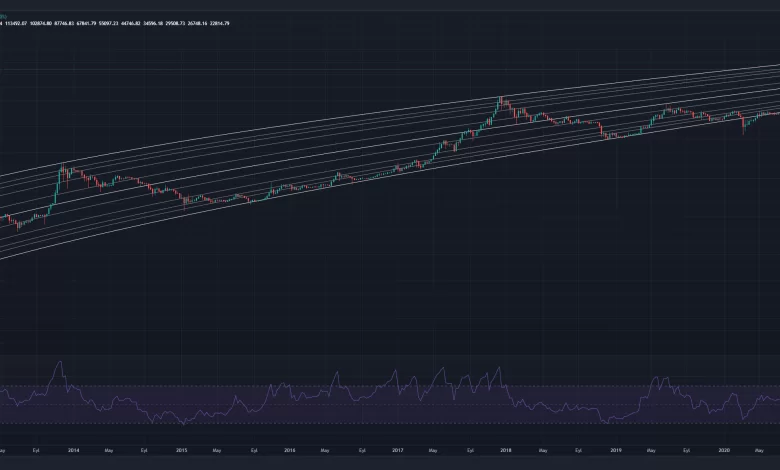
Task: Click the price peak candle near 2018
Action: 500,100
